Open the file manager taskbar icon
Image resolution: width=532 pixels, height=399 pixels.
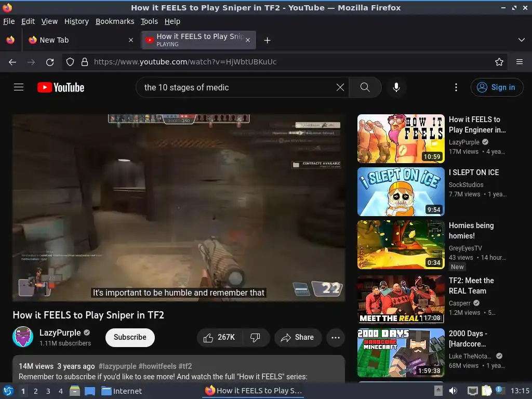coord(75,391)
